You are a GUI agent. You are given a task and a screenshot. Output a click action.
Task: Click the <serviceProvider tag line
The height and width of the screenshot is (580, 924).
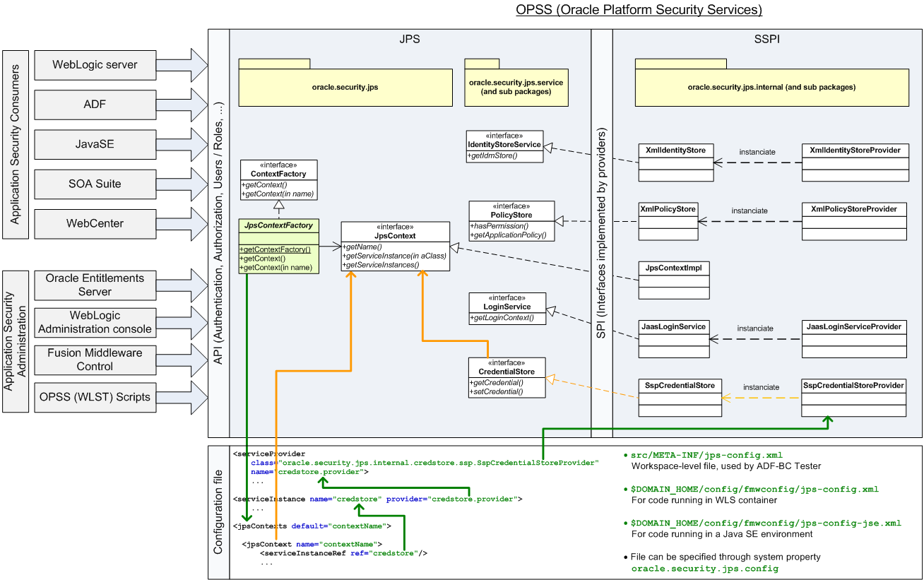click(x=269, y=454)
